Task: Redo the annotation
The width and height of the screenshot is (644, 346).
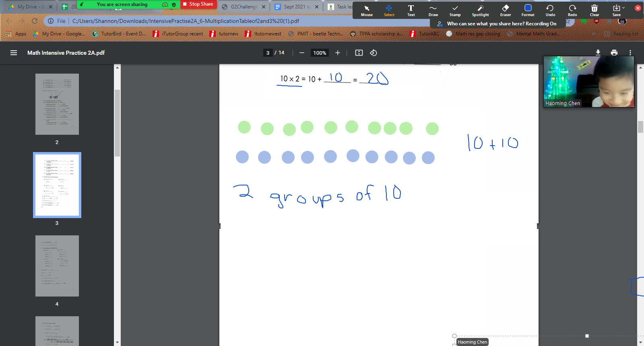Action: tap(572, 10)
